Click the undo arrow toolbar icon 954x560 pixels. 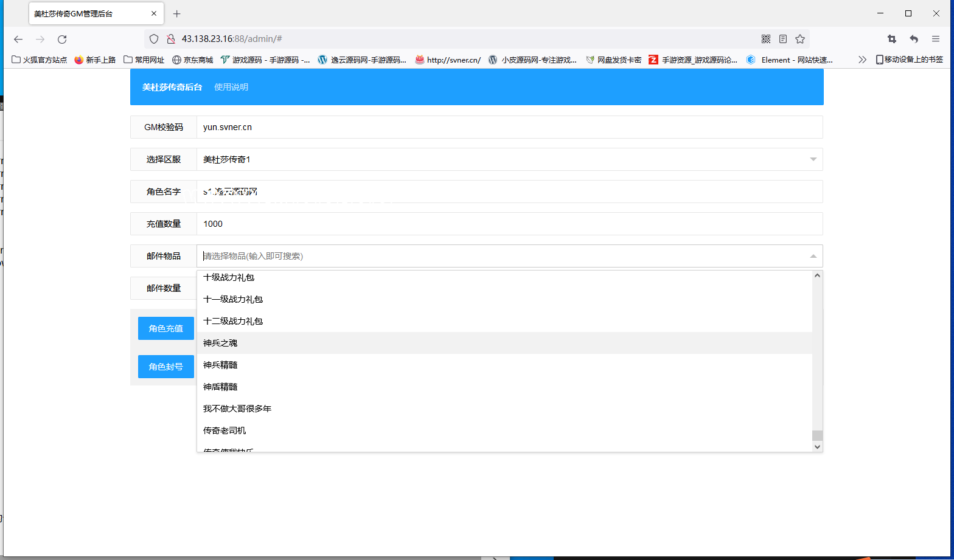click(x=914, y=39)
